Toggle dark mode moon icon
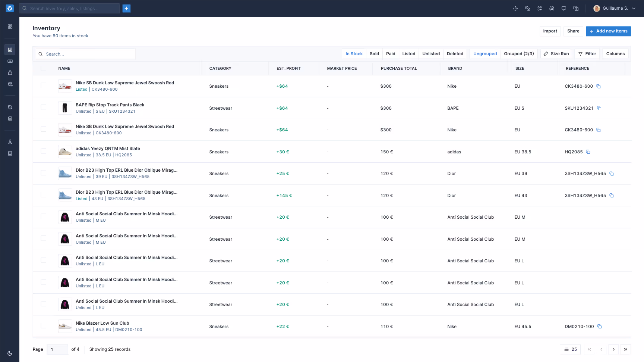This screenshot has width=644, height=362. click(10, 353)
